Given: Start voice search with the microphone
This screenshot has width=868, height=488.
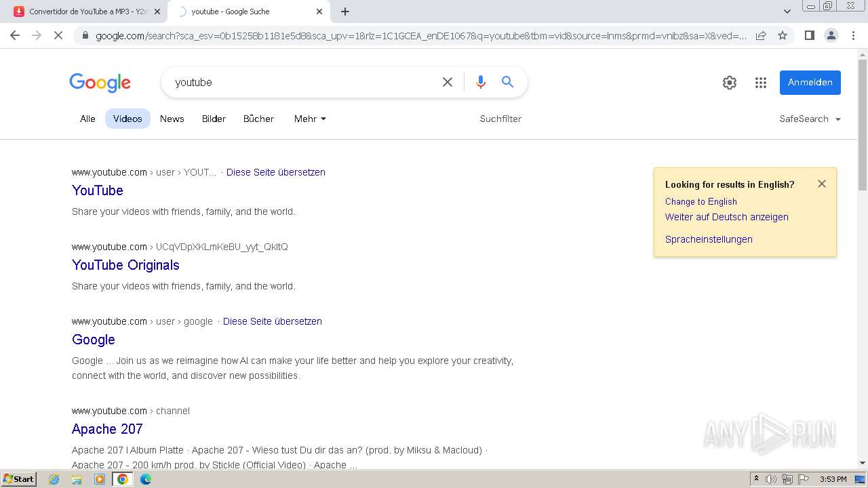Looking at the screenshot, I should (481, 82).
